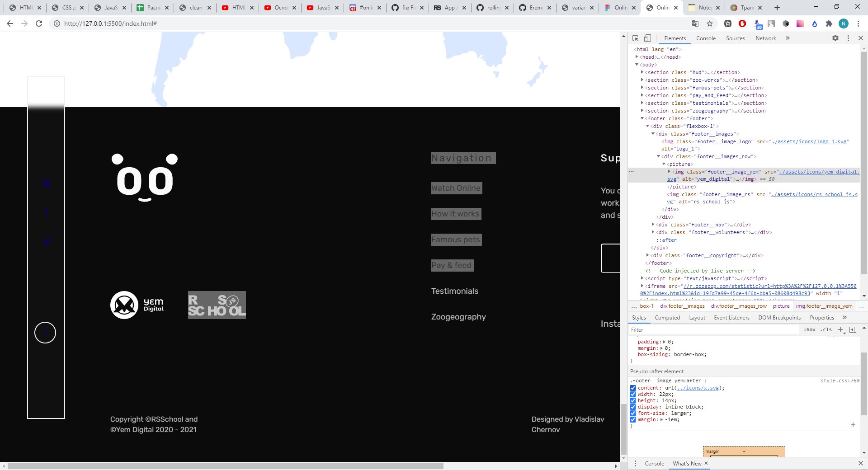Click the horizontal page scrollbar

(226, 466)
